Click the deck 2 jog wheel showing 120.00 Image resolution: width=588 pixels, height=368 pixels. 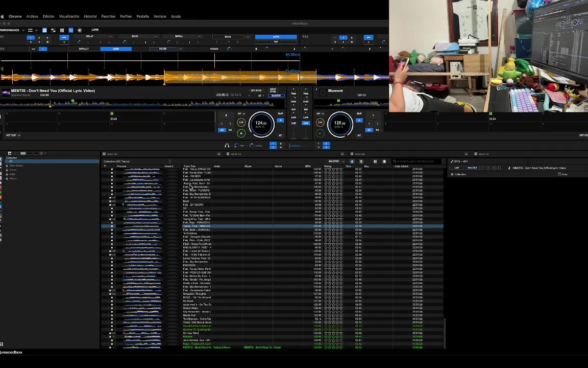pyautogui.click(x=340, y=124)
